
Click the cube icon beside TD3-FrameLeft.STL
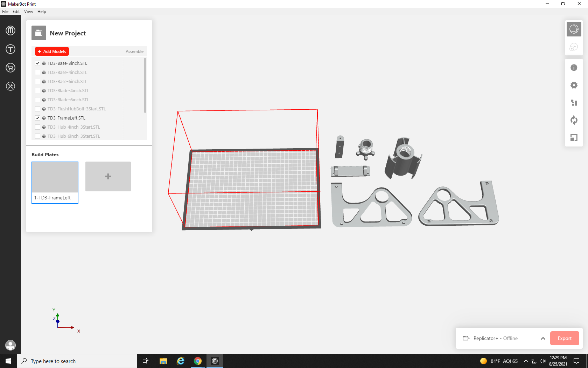click(44, 118)
